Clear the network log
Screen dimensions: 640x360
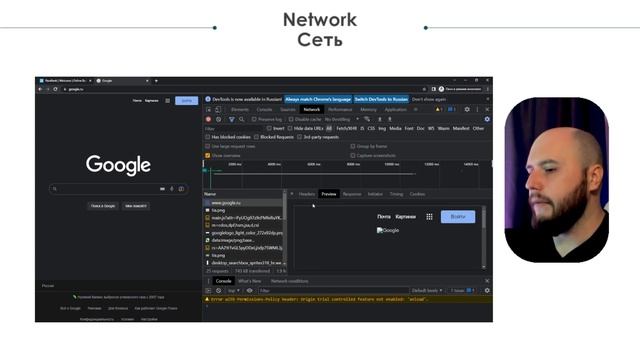[219, 119]
